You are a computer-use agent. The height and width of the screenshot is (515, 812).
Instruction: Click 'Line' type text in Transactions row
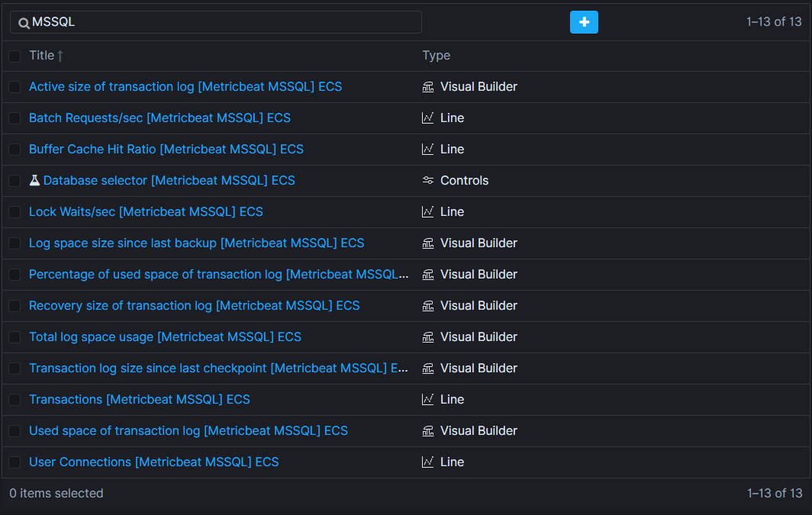[x=452, y=400]
